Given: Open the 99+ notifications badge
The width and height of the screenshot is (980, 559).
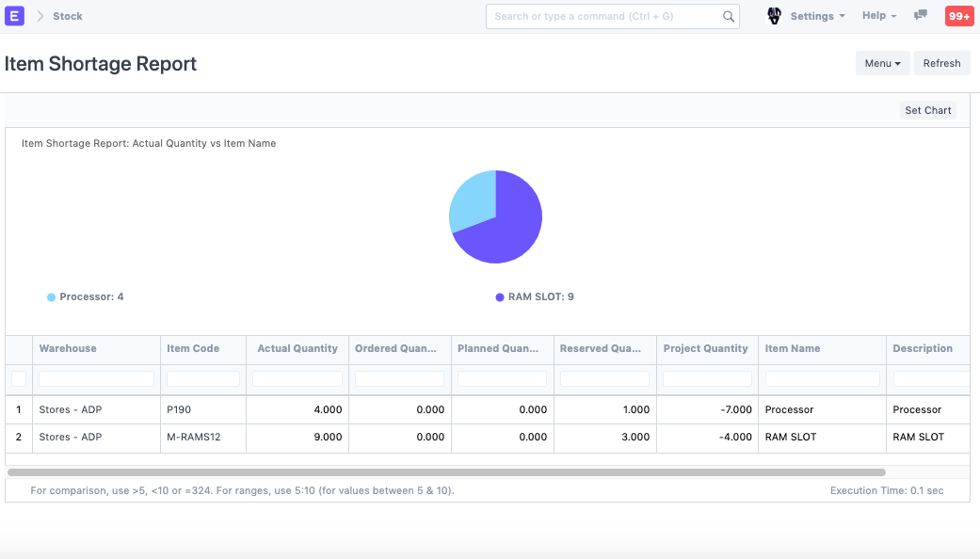Looking at the screenshot, I should pos(958,16).
